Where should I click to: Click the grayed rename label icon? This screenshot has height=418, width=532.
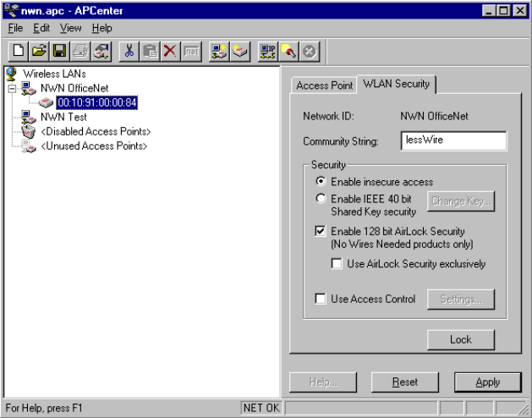point(191,52)
